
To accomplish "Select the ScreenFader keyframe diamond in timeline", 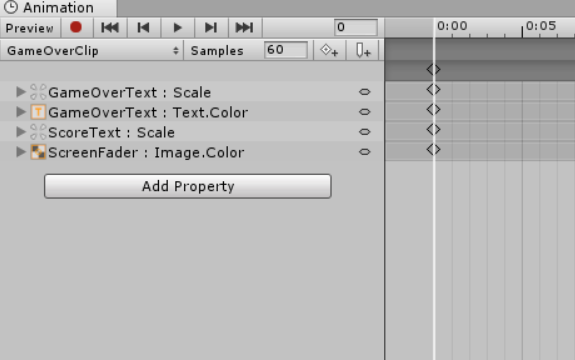I will (x=433, y=150).
